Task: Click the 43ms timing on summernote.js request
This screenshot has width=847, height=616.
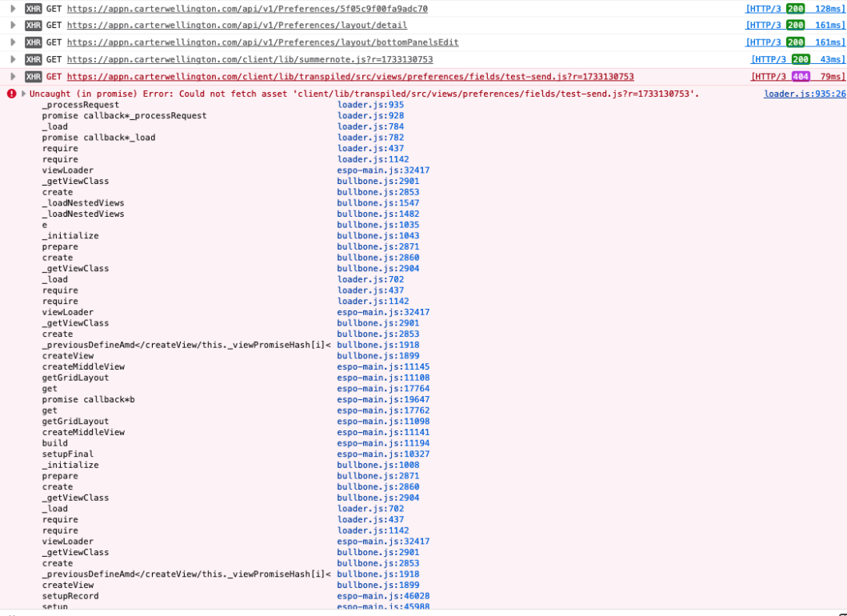Action: coord(830,59)
